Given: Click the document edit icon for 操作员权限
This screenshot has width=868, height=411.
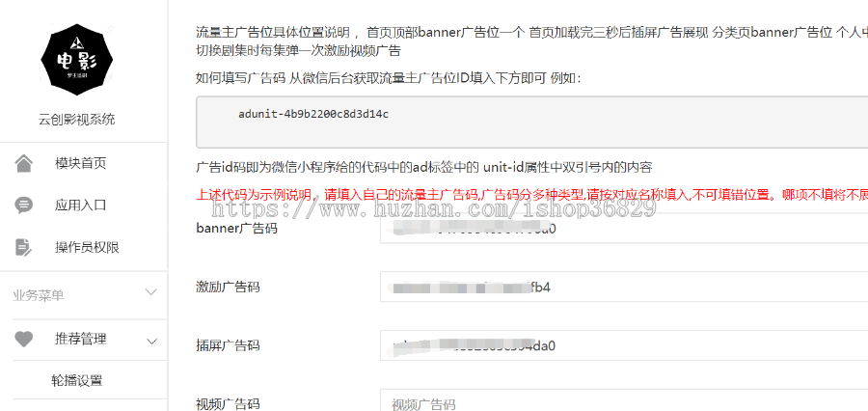Looking at the screenshot, I should coord(24,248).
